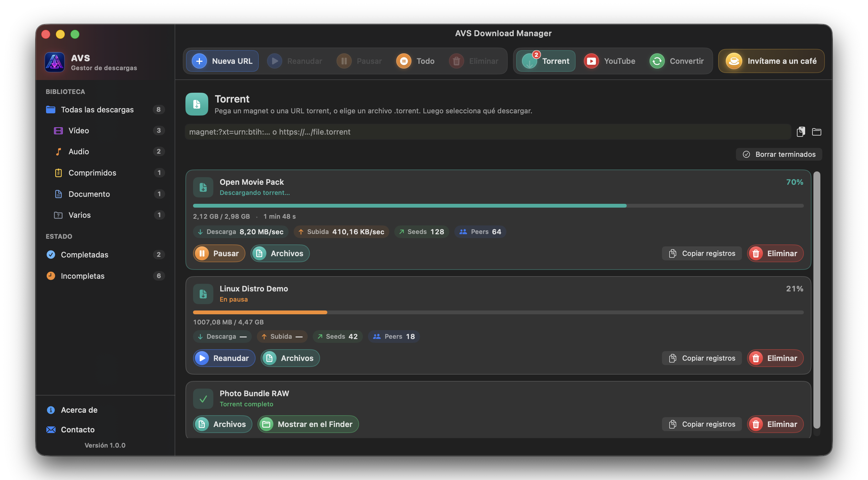Delete the Open Movie Pack torrent

pyautogui.click(x=775, y=253)
